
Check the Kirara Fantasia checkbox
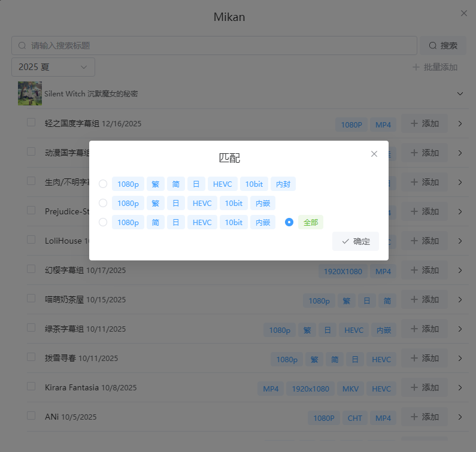tap(31, 386)
